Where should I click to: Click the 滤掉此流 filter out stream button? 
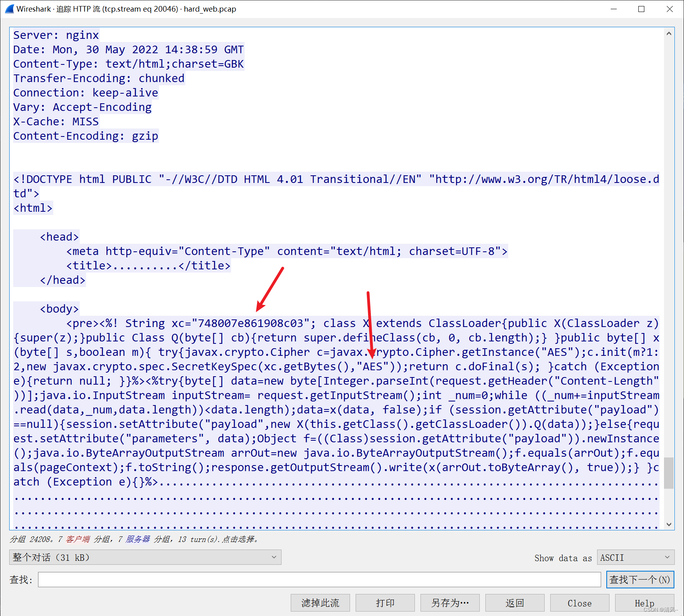(320, 603)
